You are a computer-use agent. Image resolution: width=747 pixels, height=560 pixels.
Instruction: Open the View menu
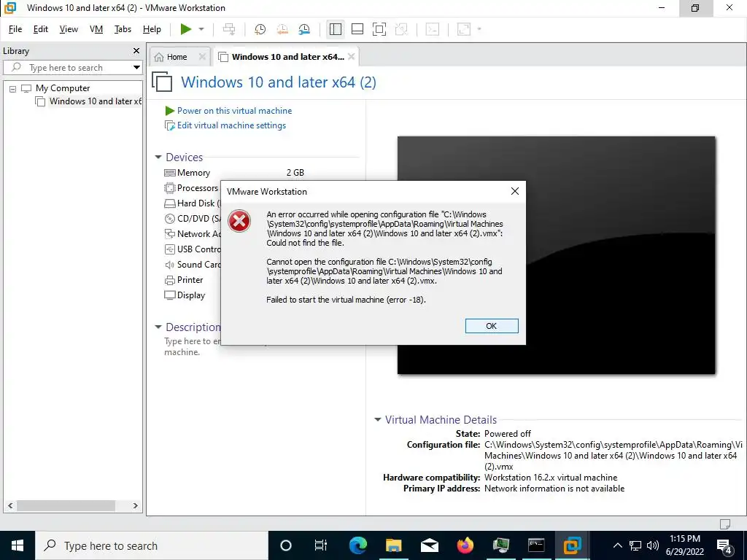point(69,29)
